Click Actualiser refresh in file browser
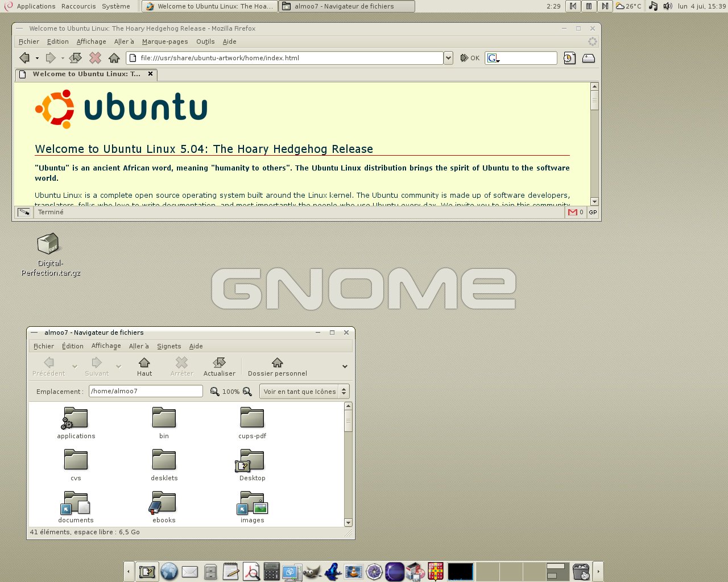This screenshot has width=728, height=582. [x=219, y=367]
